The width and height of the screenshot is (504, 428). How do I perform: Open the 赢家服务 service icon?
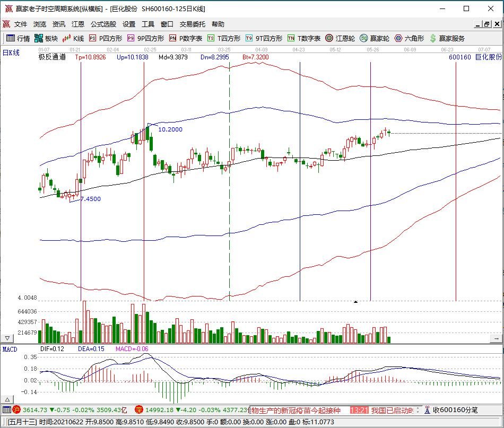point(447,38)
